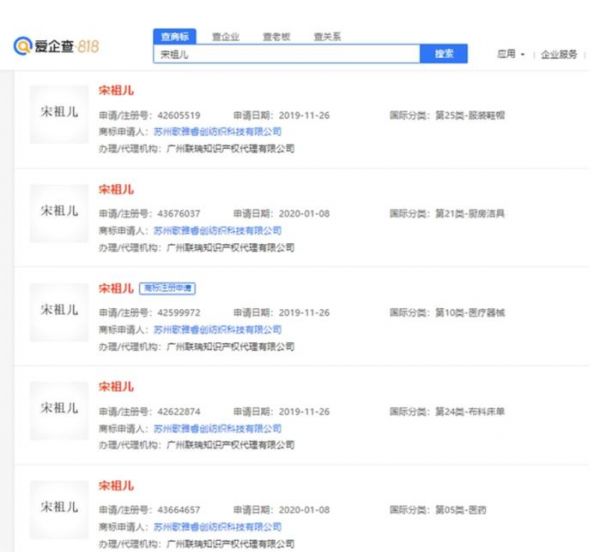This screenshot has height=552, width=600.
Task: Select registration number text 42599972
Action: point(179,313)
